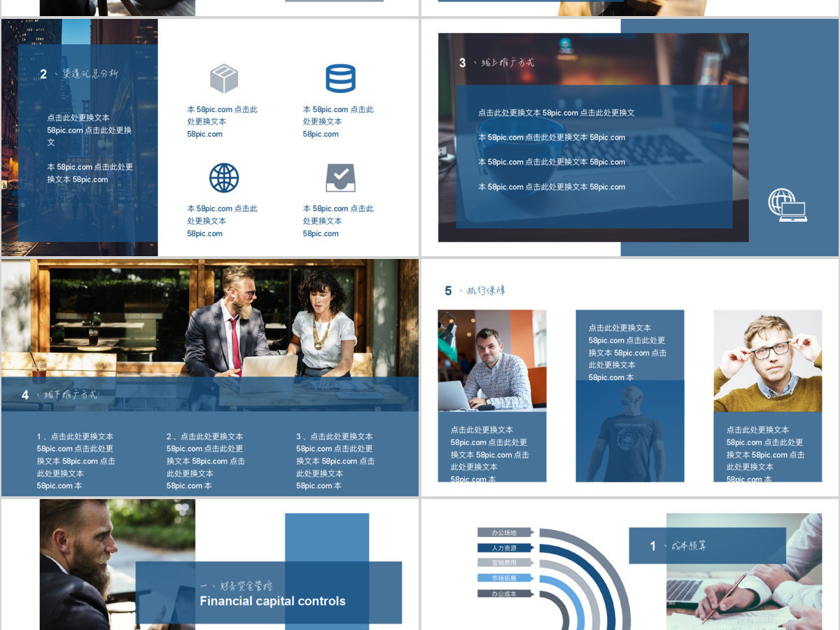The height and width of the screenshot is (630, 840).
Task: Select the 市场拓展 chart label
Action: (505, 578)
